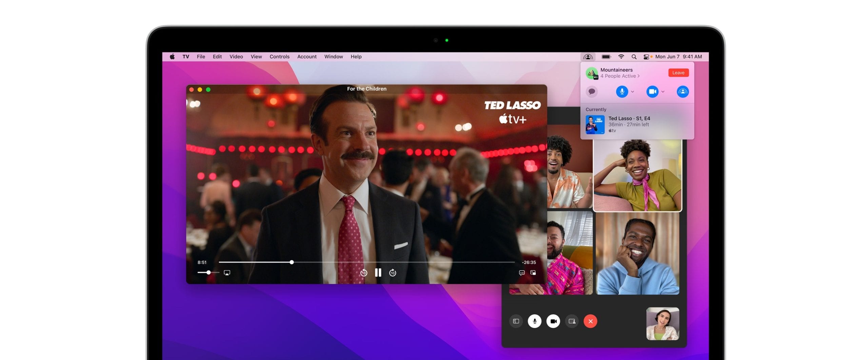Expand the camera options chevron
Screen dimensions: 868x360
coord(663,91)
